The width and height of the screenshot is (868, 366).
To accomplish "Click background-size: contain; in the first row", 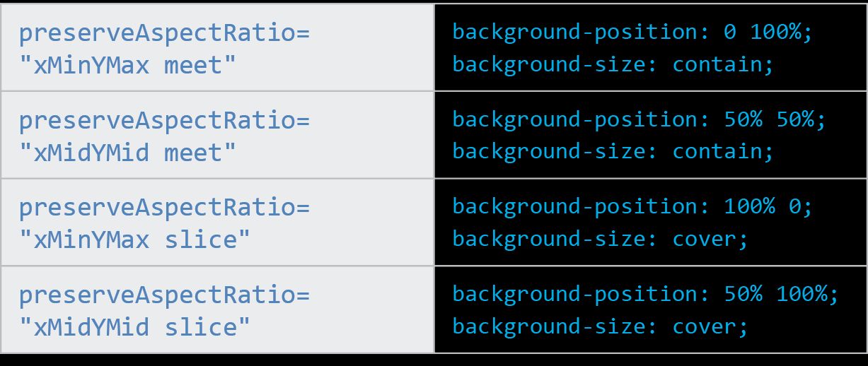I will click(613, 64).
